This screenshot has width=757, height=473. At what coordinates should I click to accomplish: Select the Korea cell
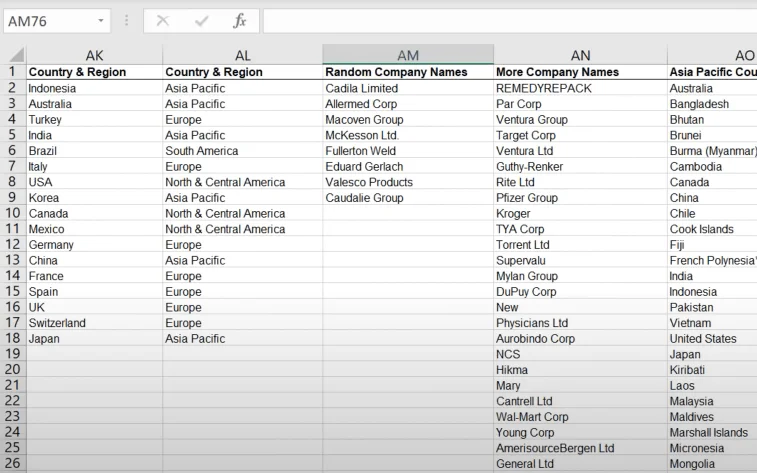[95, 198]
